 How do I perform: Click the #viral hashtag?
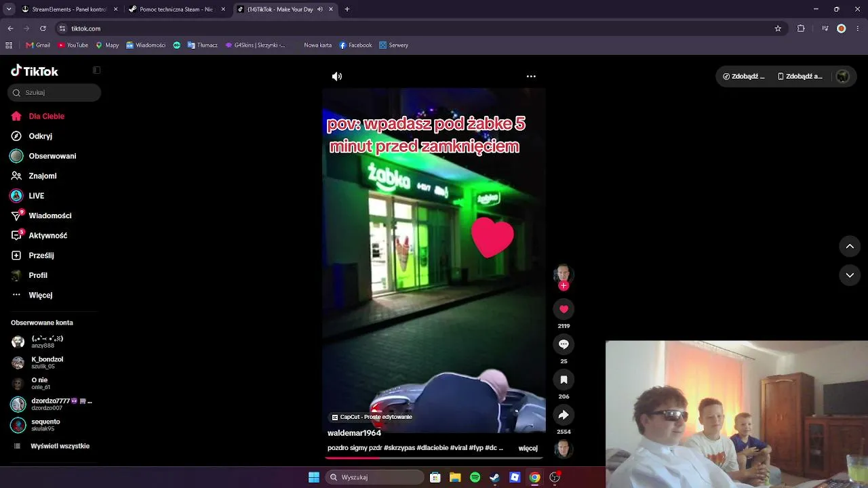(x=458, y=448)
